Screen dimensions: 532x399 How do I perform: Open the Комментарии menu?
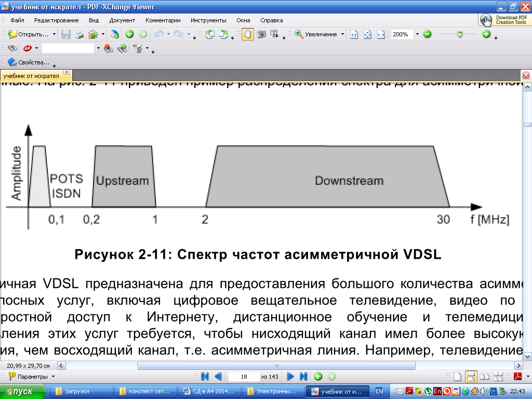(163, 20)
